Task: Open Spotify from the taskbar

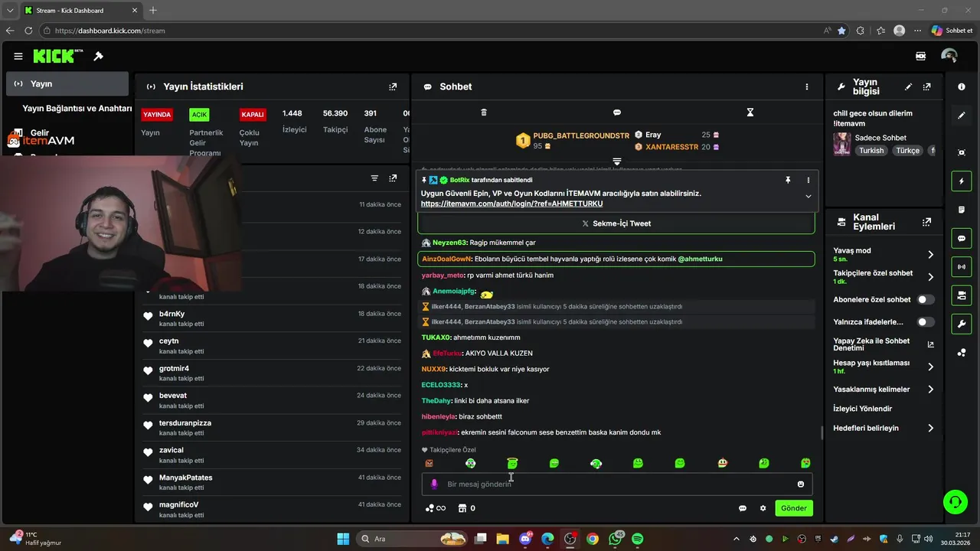Action: (637, 539)
